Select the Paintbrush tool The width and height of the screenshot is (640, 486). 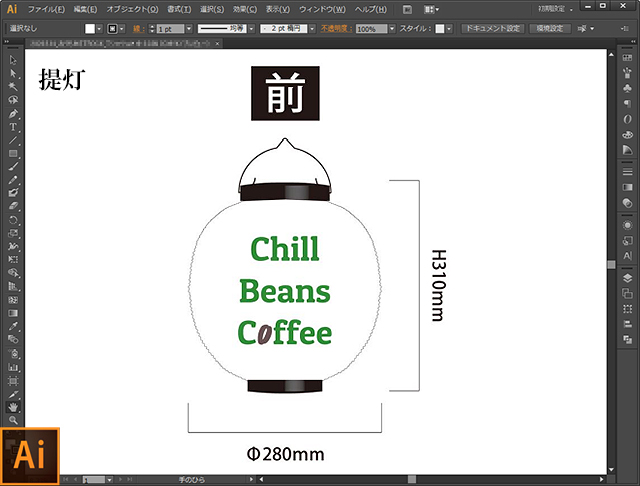[13, 166]
